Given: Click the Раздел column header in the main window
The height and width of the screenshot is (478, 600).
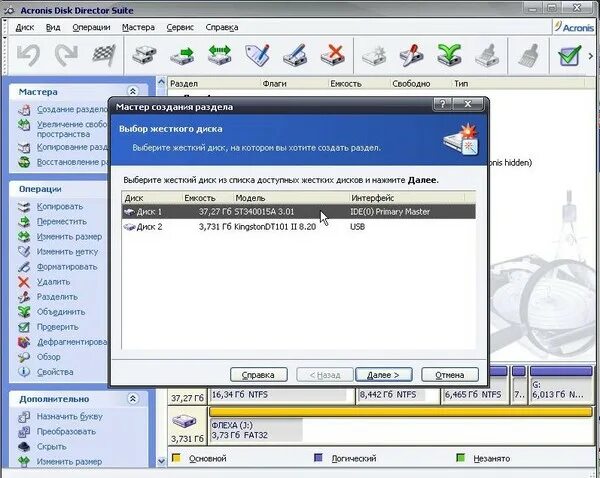Looking at the screenshot, I should click(x=214, y=83).
